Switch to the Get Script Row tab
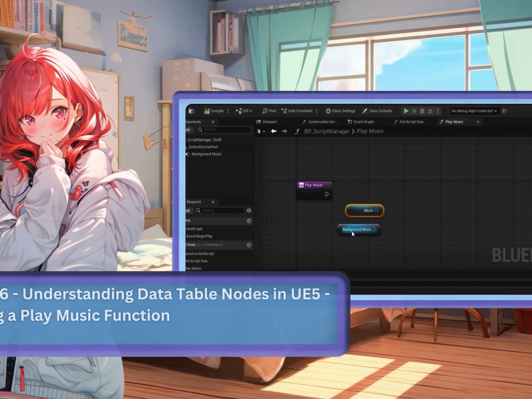The image size is (532, 399). pyautogui.click(x=409, y=122)
